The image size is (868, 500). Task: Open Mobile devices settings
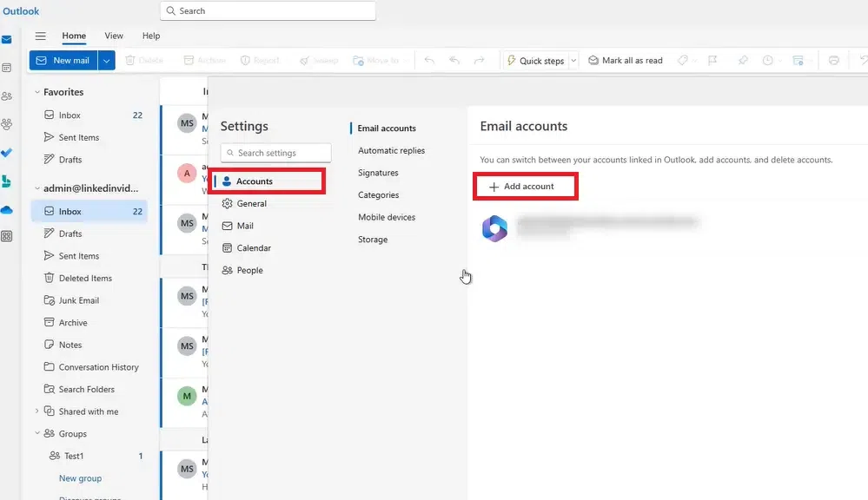click(x=387, y=217)
